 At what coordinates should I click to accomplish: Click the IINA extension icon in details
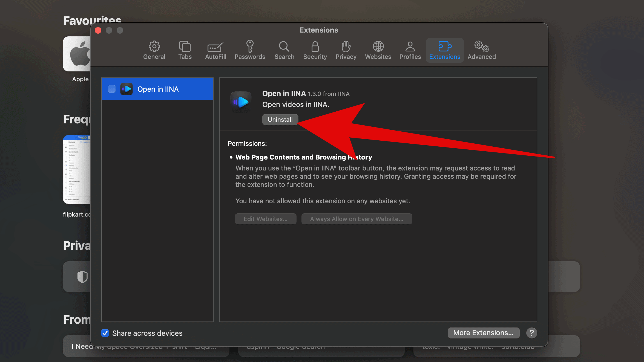241,102
